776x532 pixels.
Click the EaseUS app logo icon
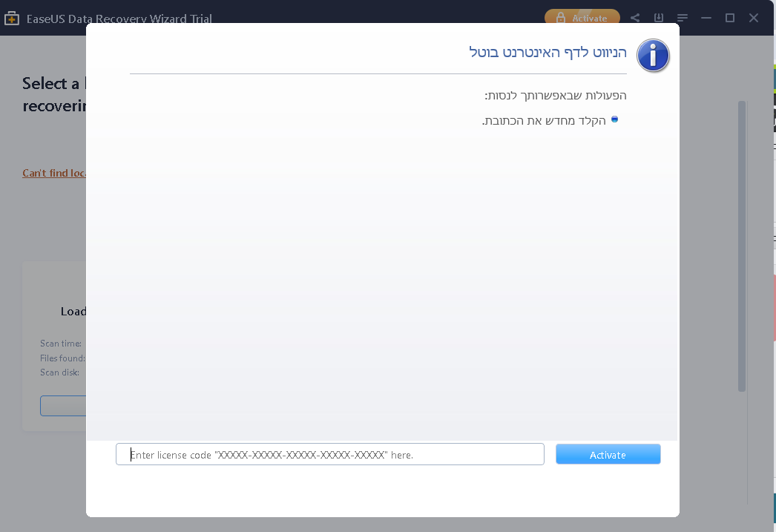(11, 19)
